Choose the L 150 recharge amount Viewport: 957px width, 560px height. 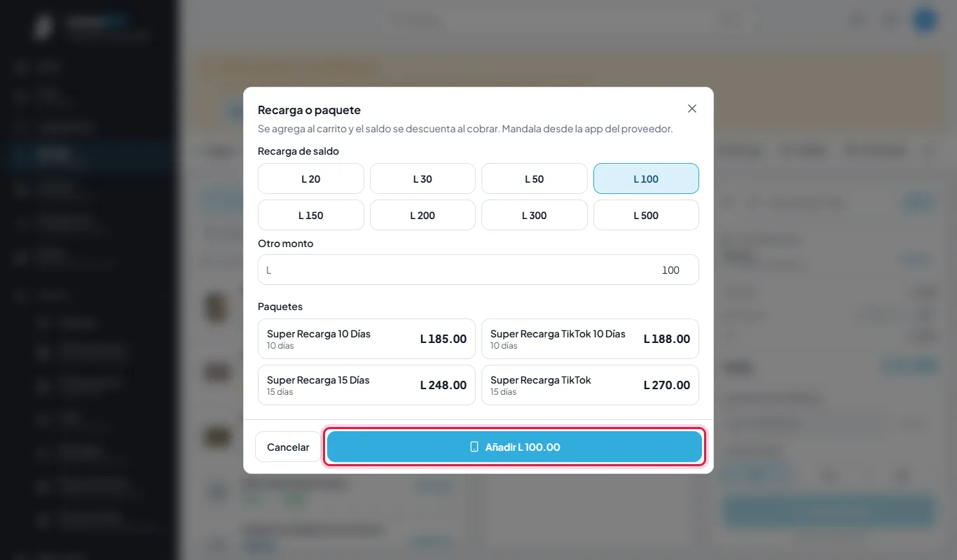click(x=311, y=215)
